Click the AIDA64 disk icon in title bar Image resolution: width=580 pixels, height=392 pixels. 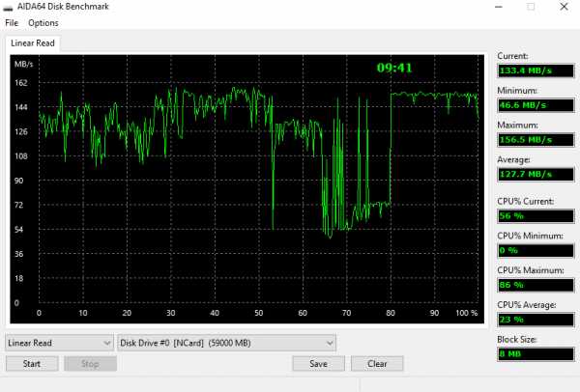pos(8,7)
